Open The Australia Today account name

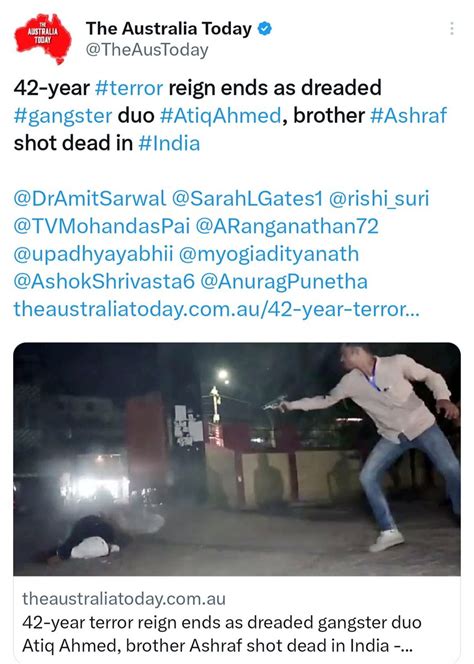(x=169, y=29)
